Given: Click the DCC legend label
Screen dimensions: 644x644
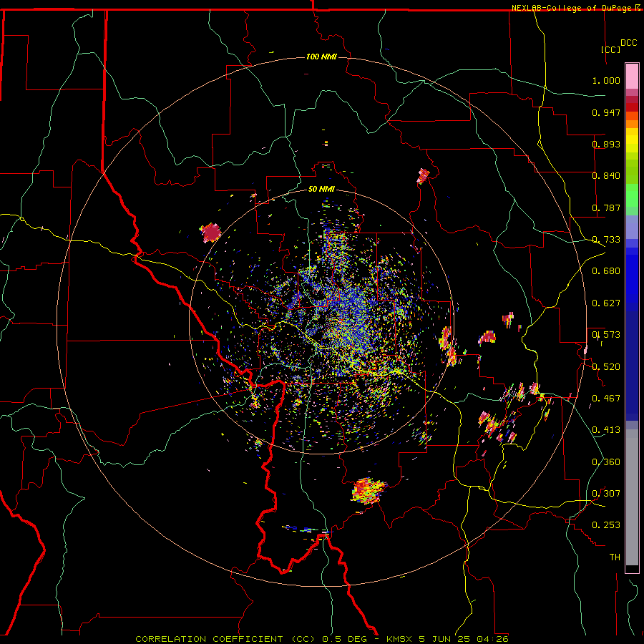Looking at the screenshot, I should click(x=628, y=43).
